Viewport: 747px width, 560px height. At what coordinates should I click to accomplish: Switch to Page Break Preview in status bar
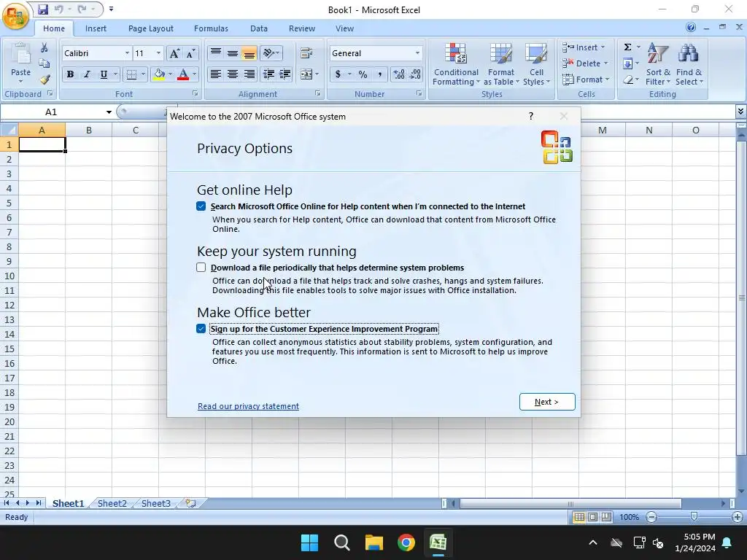pos(606,517)
